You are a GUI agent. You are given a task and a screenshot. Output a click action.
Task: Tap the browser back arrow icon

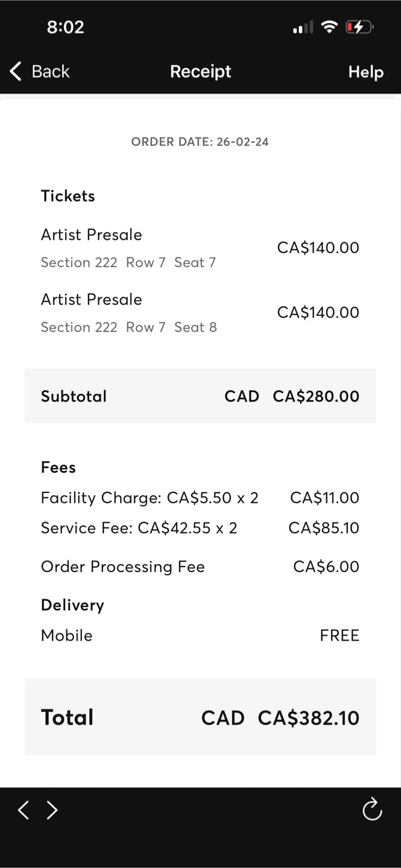(x=24, y=810)
